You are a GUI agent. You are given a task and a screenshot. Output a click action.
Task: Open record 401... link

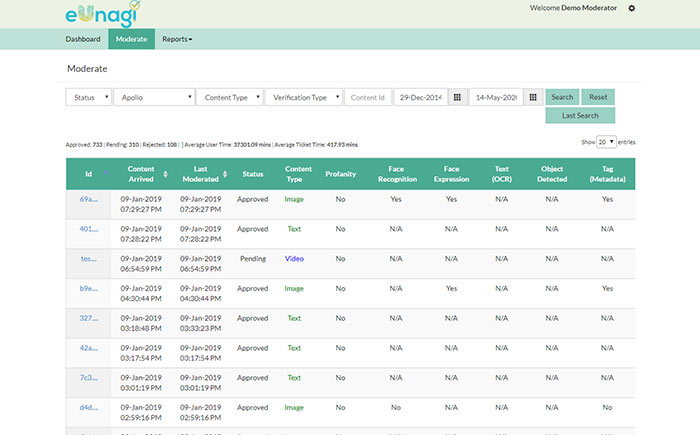(x=88, y=229)
